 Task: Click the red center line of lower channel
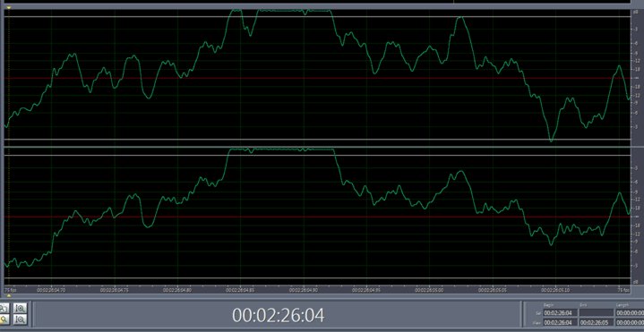(317, 217)
